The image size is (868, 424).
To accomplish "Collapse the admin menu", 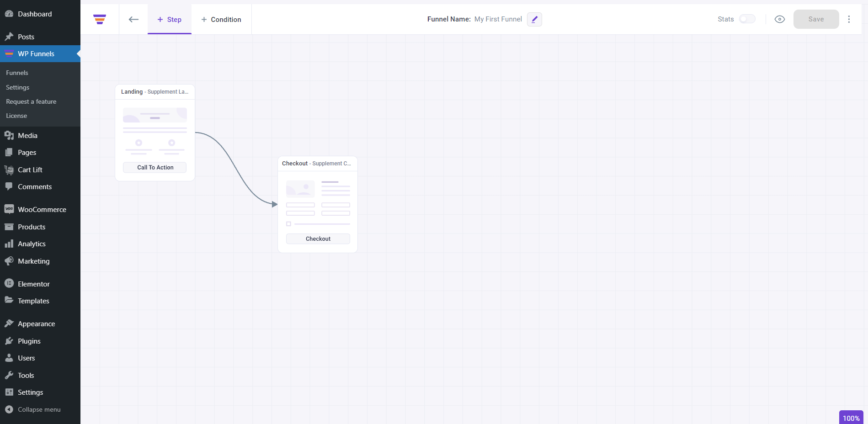I will (x=33, y=409).
